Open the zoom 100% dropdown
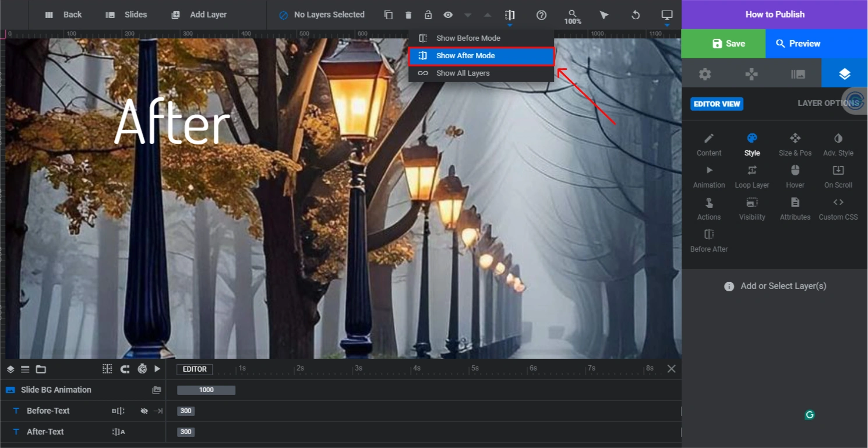Image resolution: width=868 pixels, height=448 pixels. click(x=573, y=16)
